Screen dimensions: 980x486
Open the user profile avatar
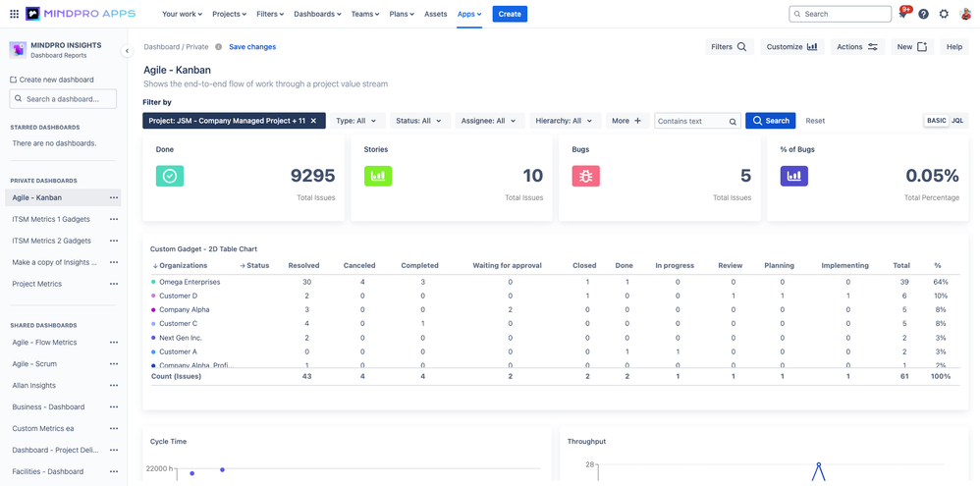click(x=965, y=14)
